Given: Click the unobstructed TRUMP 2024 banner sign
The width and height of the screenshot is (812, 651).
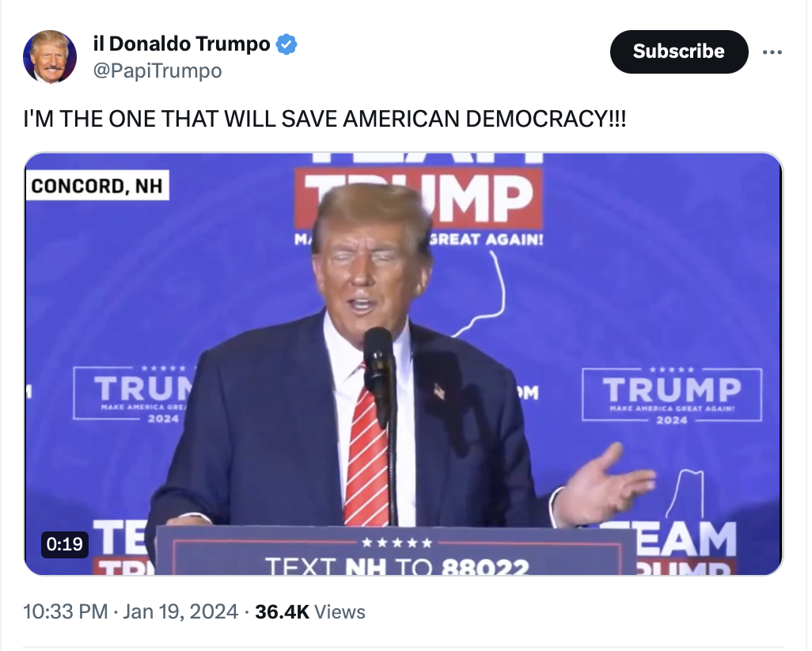Looking at the screenshot, I should pyautogui.click(x=672, y=394).
